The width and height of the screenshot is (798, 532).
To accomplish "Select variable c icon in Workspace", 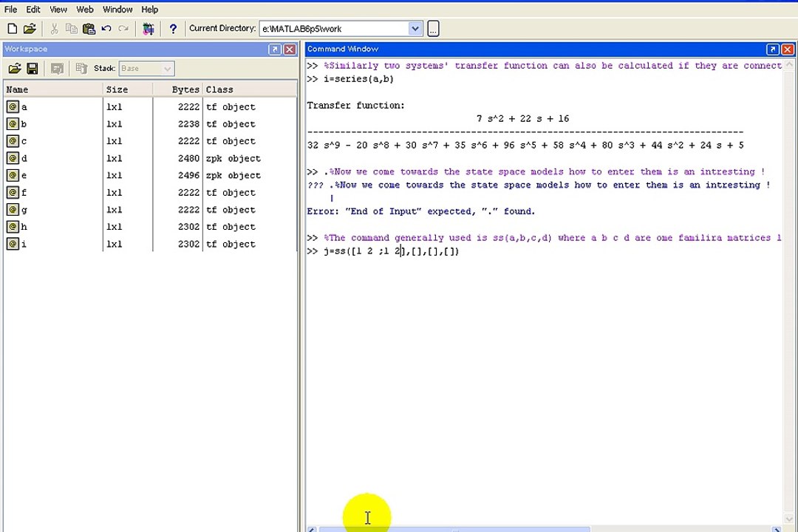I will tap(13, 141).
